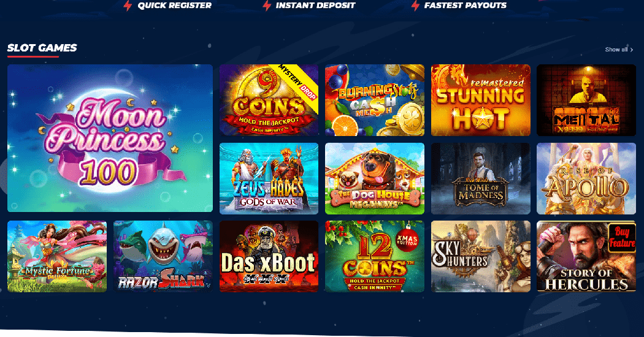
Task: Open 12 Coins Xmas Edition game
Action: 375,257
